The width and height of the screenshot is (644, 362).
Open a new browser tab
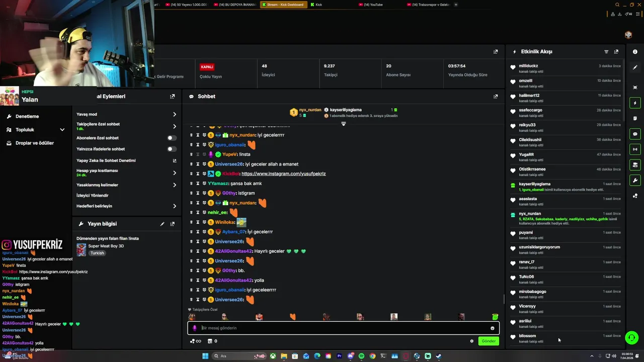[x=456, y=5]
